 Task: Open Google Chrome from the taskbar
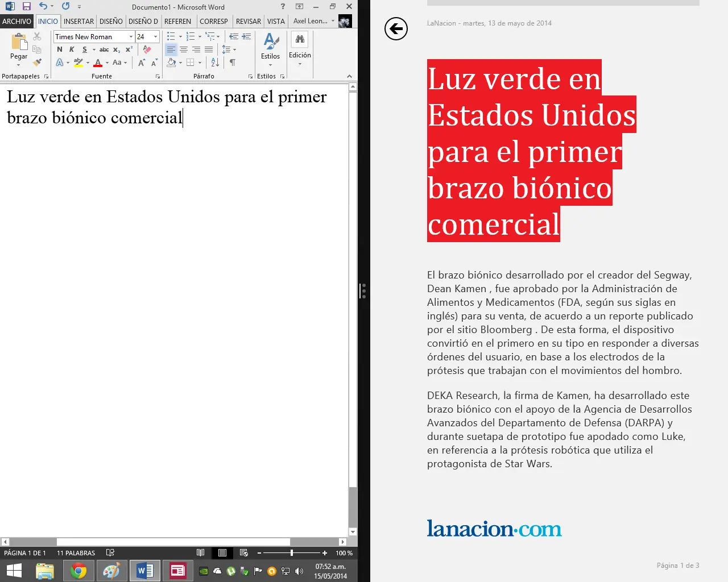coord(78,571)
